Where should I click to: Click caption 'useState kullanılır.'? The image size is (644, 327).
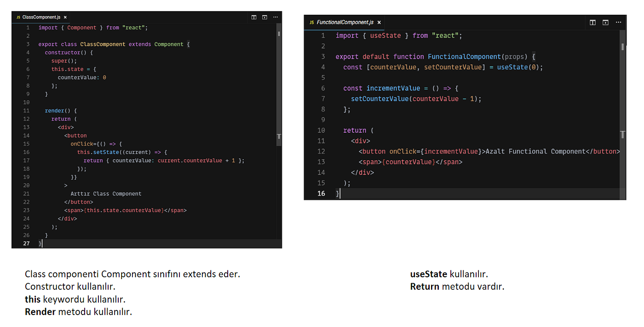point(449,274)
